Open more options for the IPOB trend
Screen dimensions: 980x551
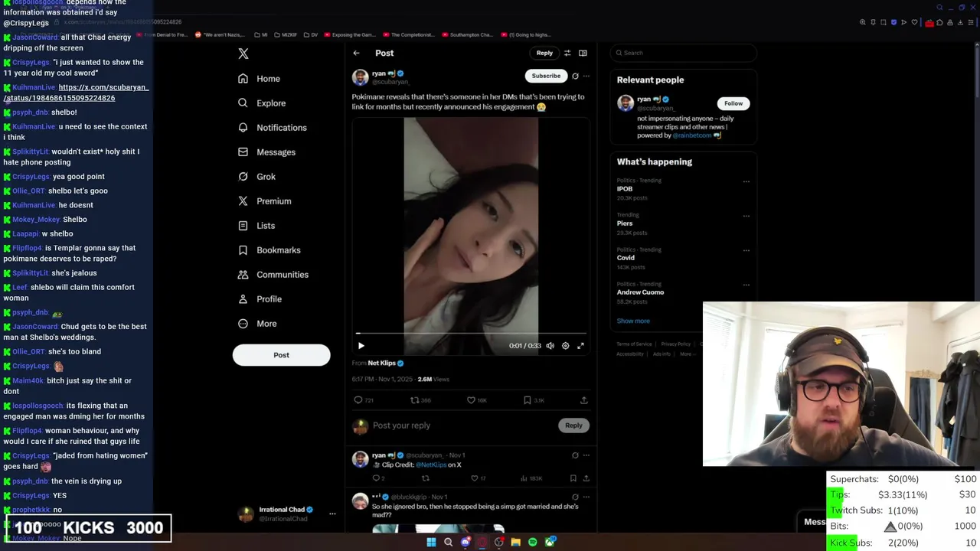[746, 182]
